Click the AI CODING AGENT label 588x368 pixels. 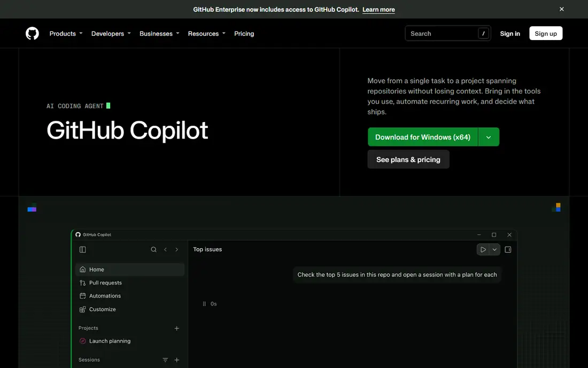75,106
